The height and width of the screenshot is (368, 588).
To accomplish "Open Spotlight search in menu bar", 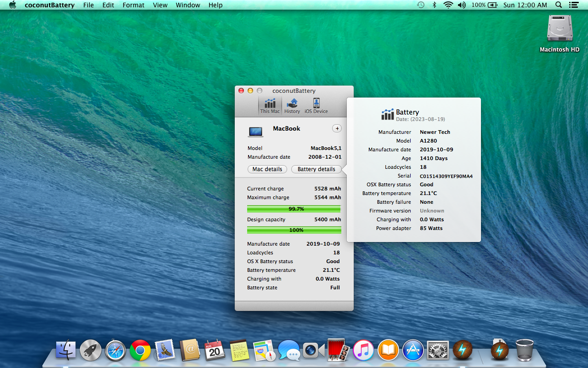I will (x=559, y=5).
